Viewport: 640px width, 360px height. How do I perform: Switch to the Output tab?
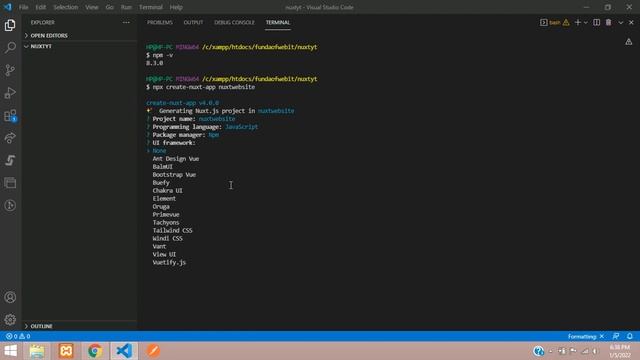193,22
